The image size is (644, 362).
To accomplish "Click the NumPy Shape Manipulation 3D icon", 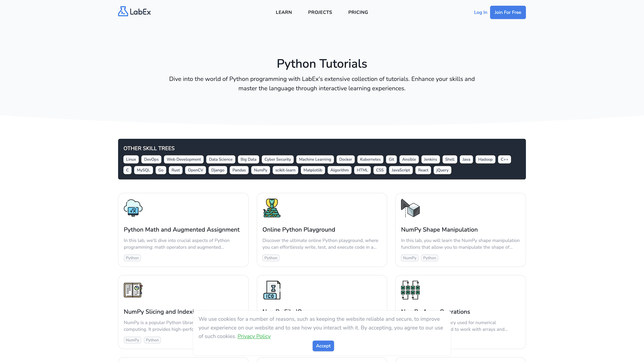I will tap(410, 208).
